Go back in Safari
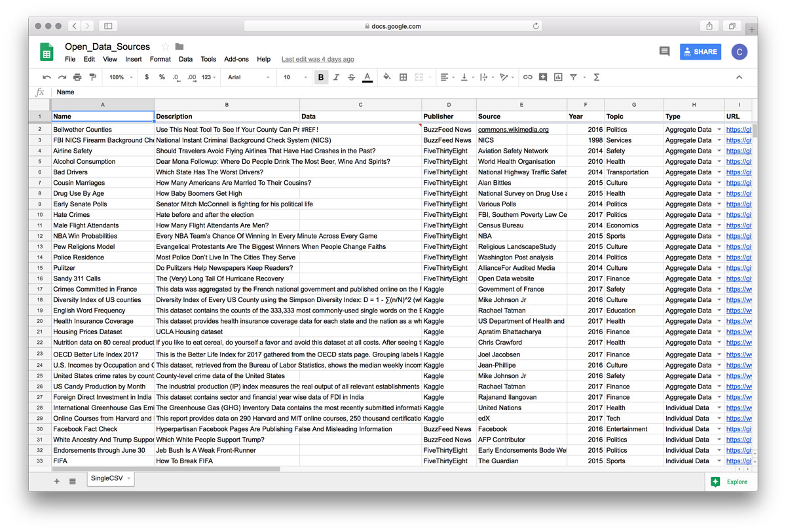The image size is (786, 532). (73, 26)
